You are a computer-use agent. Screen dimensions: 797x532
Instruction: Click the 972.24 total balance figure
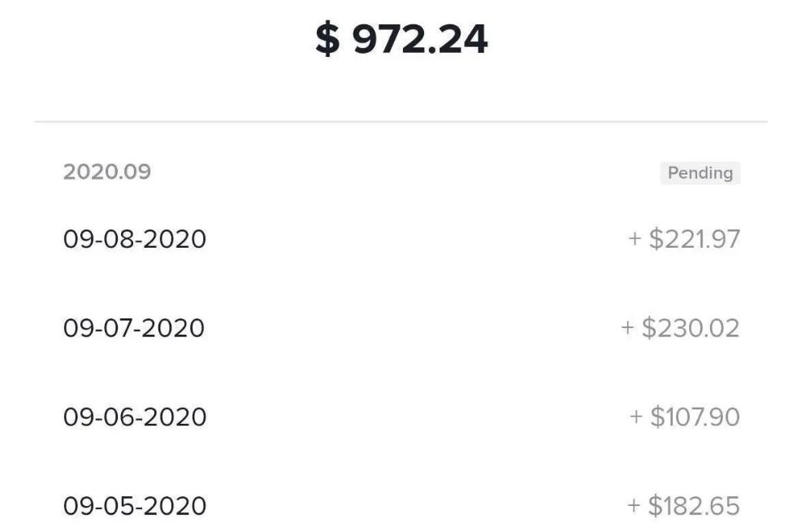[420, 40]
